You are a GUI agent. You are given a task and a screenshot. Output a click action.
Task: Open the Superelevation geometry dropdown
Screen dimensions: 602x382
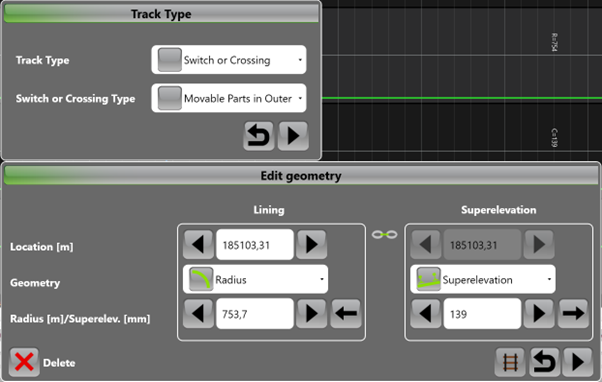click(x=483, y=279)
